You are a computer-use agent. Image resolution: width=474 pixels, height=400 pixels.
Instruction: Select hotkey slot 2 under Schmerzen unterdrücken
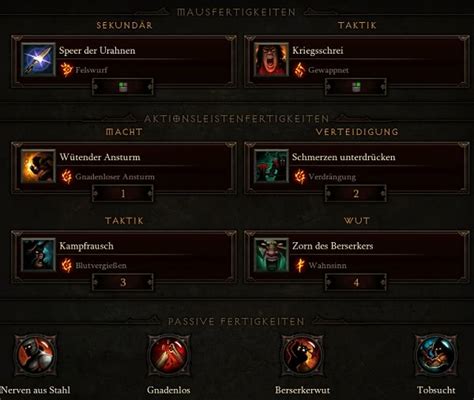tap(356, 194)
